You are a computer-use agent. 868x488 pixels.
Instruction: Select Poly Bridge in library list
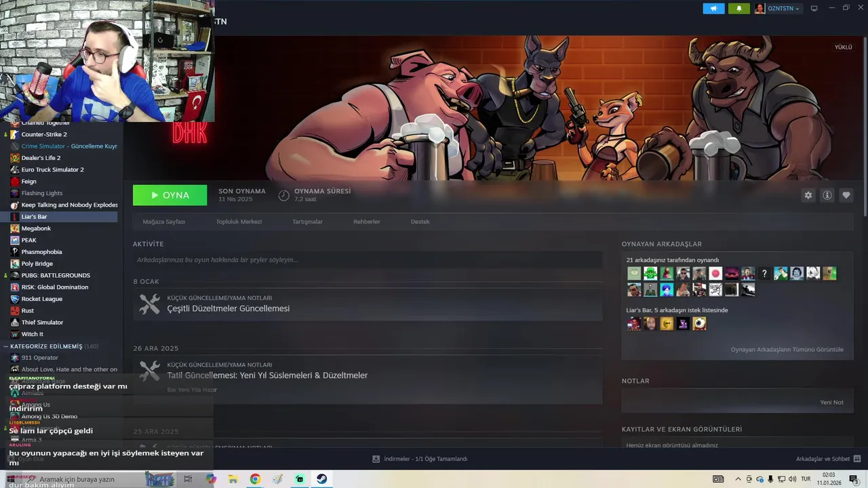pos(37,264)
